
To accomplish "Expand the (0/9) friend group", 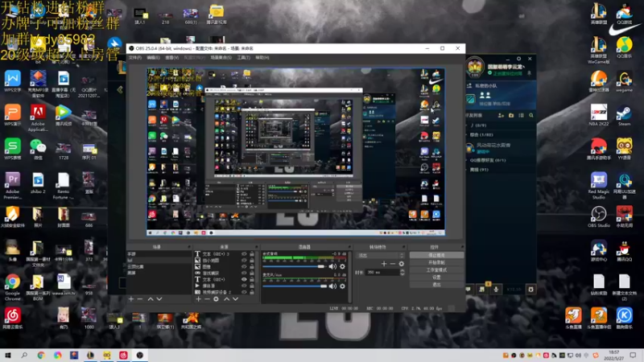I will point(478,125).
